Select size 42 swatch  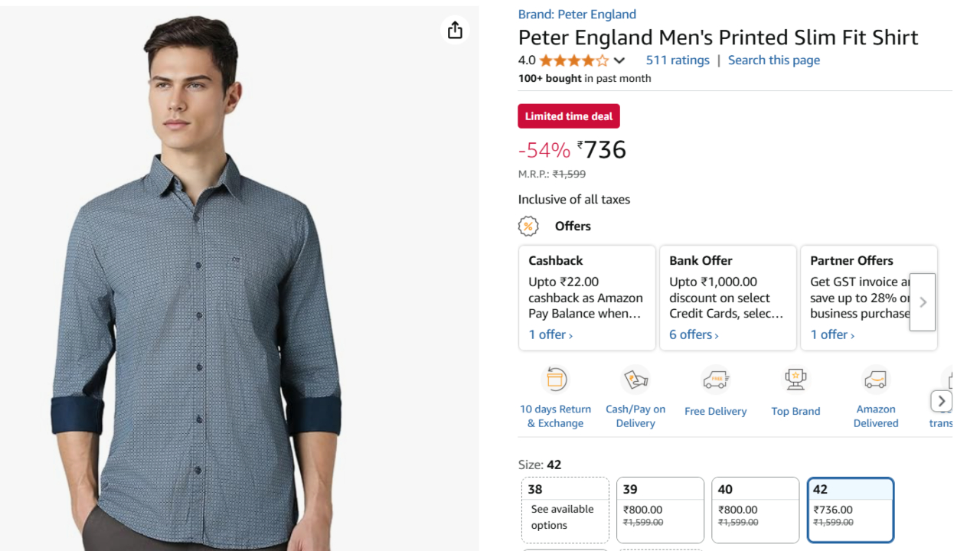[x=851, y=509]
